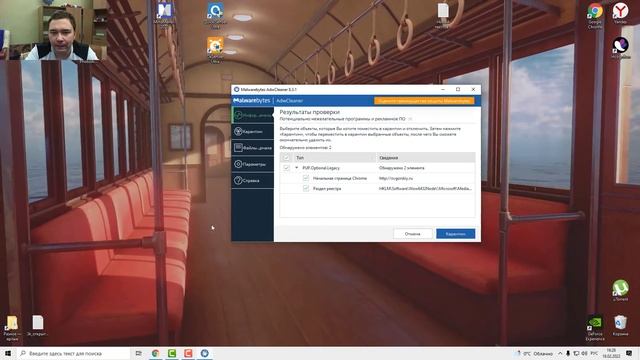Screen dimensions: 640x360
Task: Select the PUP.Optional.Legacy row label
Action: click(321, 168)
